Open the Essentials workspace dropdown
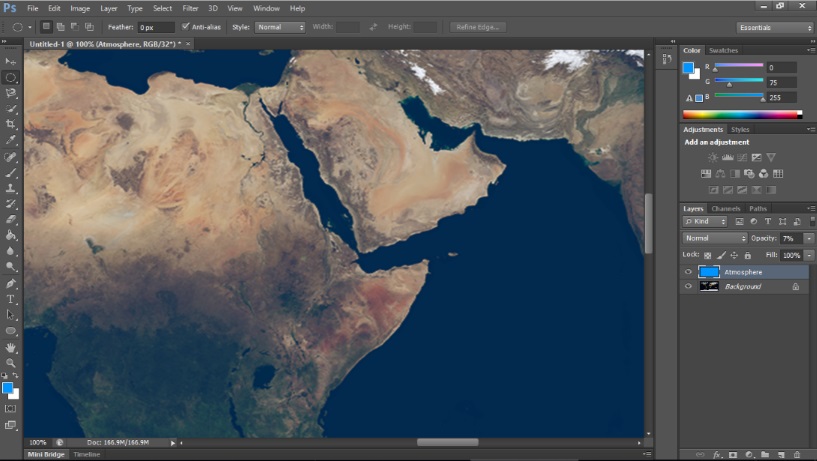The image size is (817, 461). 775,27
